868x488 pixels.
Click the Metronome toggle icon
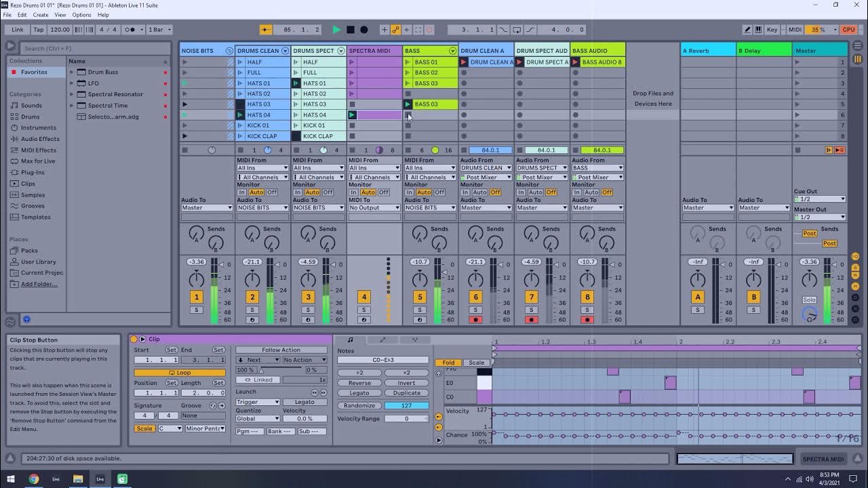(x=130, y=30)
